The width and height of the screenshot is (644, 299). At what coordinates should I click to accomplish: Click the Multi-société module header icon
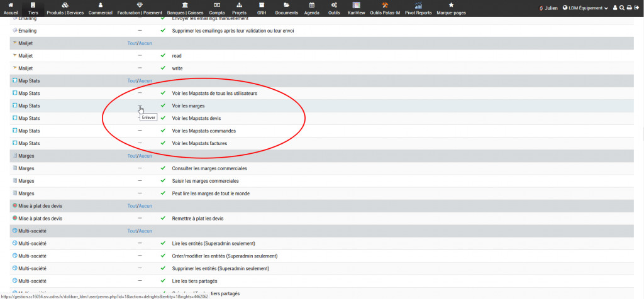click(15, 231)
